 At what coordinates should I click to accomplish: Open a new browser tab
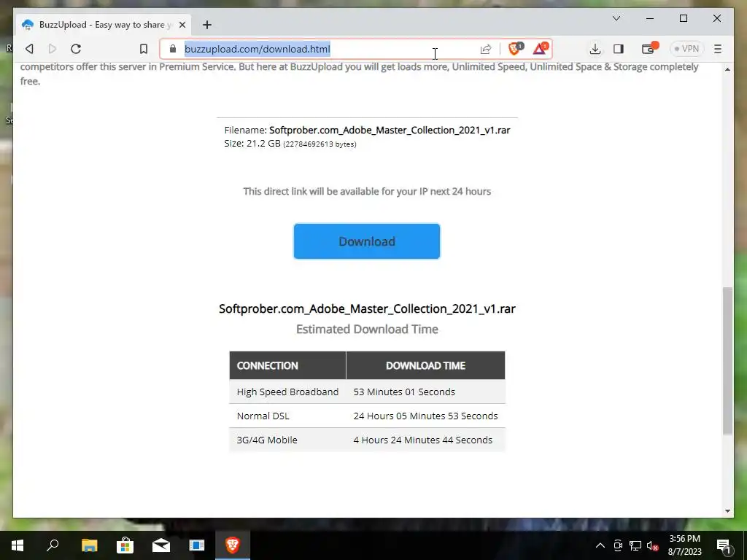tap(206, 25)
